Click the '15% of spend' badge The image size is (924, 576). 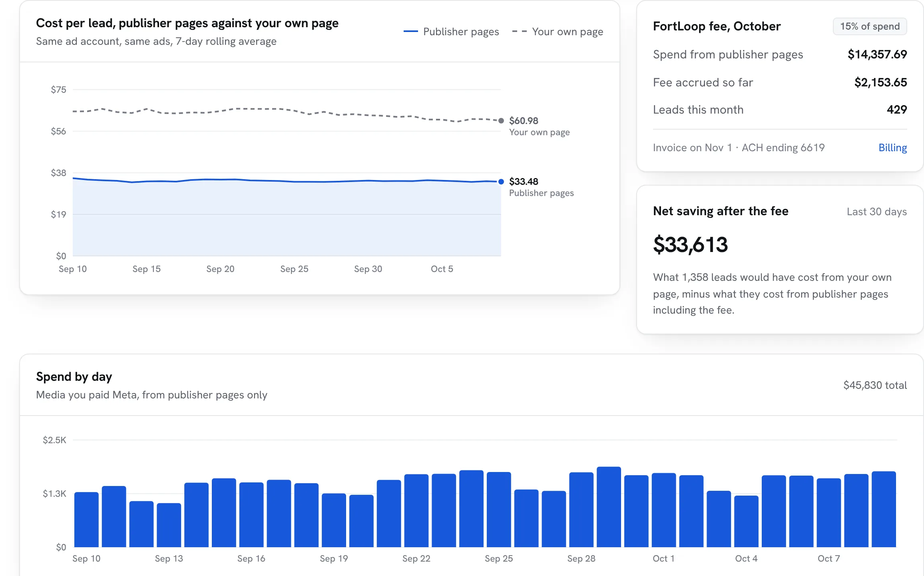click(870, 26)
